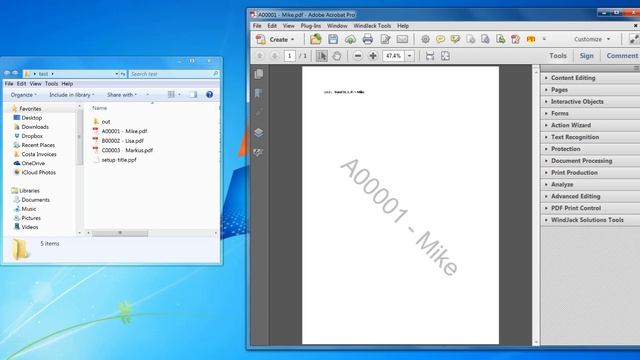Image resolution: width=640 pixels, height=360 pixels.
Task: Click the Organize button in Explorer
Action: [24, 95]
